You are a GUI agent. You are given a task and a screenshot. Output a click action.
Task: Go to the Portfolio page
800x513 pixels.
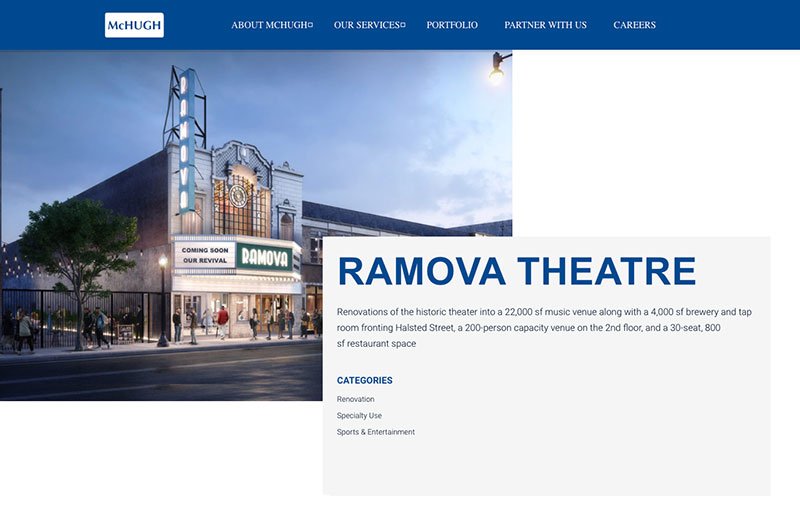(x=452, y=25)
